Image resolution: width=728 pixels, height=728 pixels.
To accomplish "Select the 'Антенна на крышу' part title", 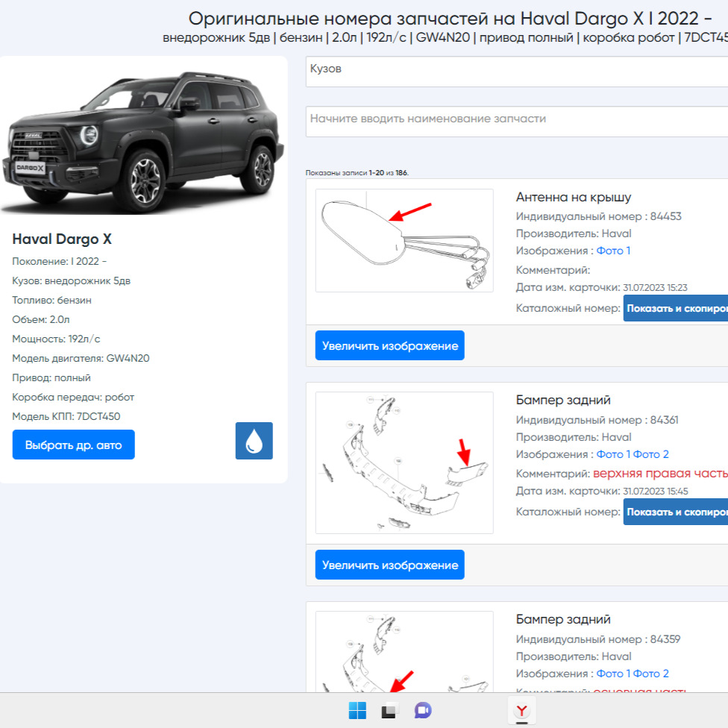I will [574, 198].
